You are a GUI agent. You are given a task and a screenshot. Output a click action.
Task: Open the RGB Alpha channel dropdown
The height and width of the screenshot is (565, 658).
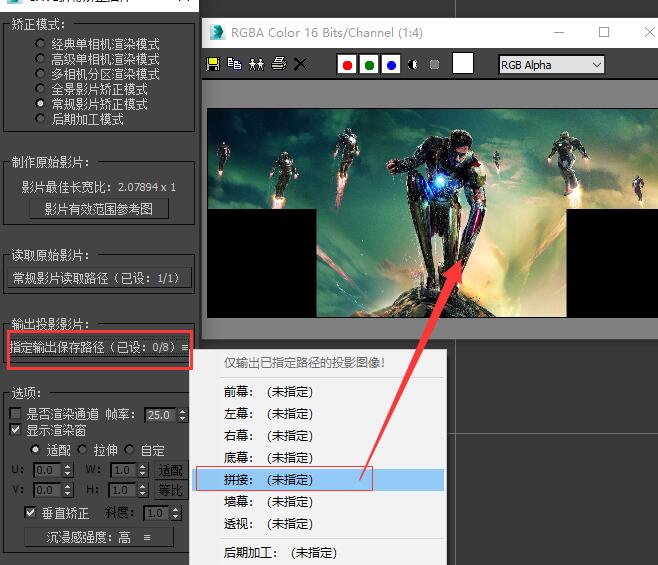[x=551, y=65]
